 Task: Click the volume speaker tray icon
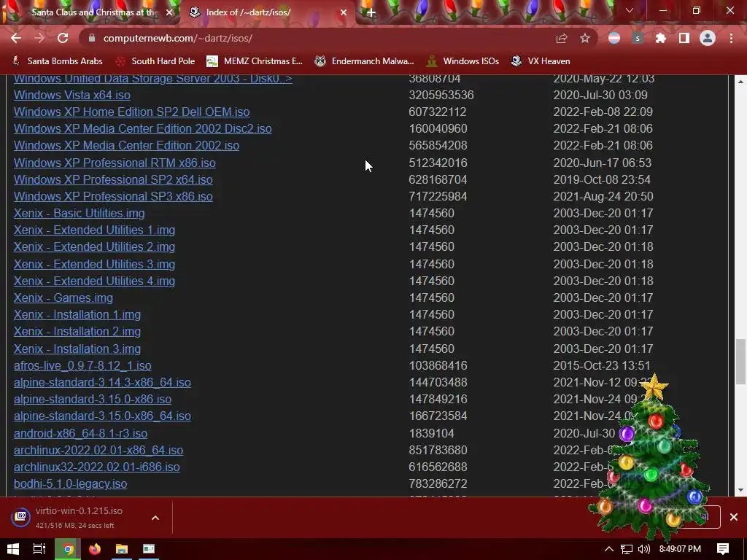643,549
